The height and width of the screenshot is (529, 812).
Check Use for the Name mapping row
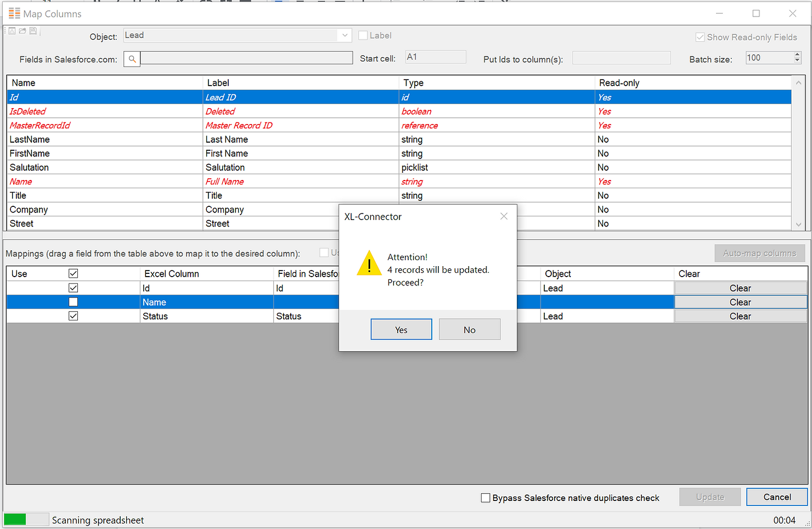(x=73, y=302)
